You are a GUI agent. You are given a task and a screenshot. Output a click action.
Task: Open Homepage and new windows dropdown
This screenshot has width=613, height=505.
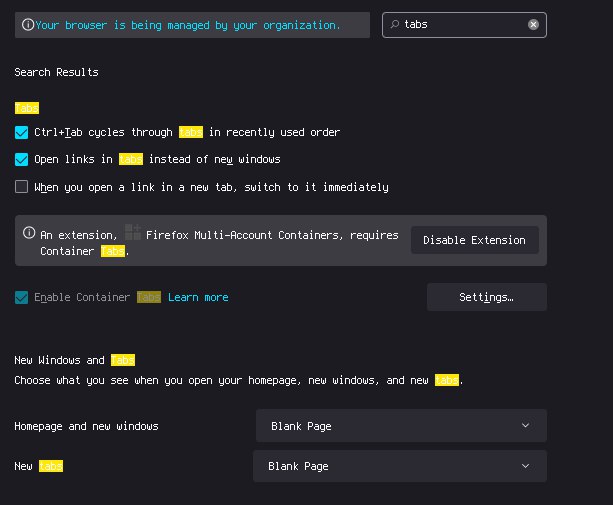(401, 426)
